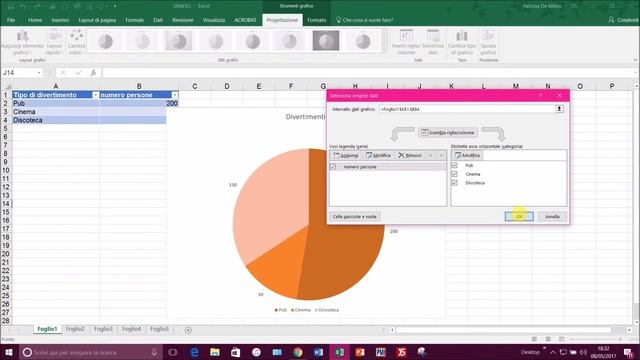Click Scambia righe/colonne button in dialog

tap(448, 132)
